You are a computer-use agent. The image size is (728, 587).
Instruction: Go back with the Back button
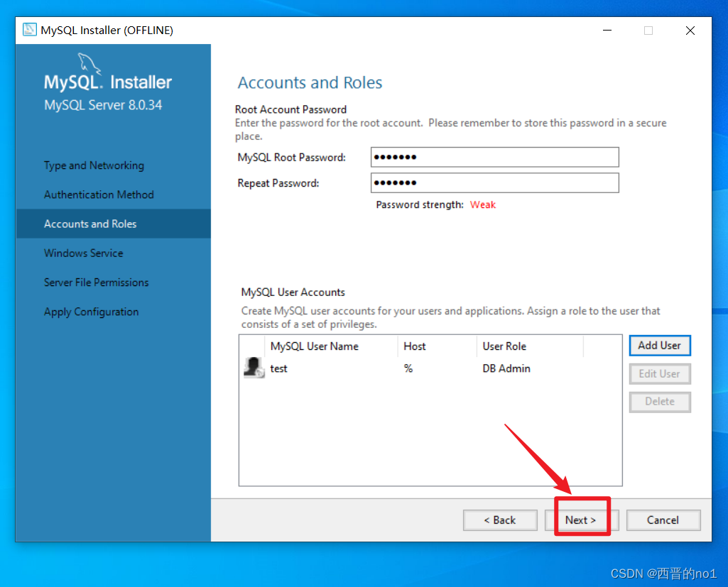click(x=500, y=520)
